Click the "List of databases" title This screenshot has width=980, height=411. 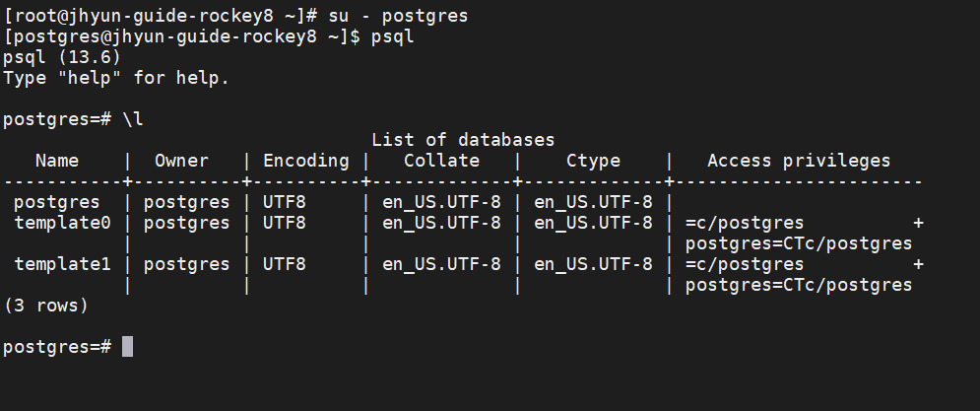tap(463, 140)
